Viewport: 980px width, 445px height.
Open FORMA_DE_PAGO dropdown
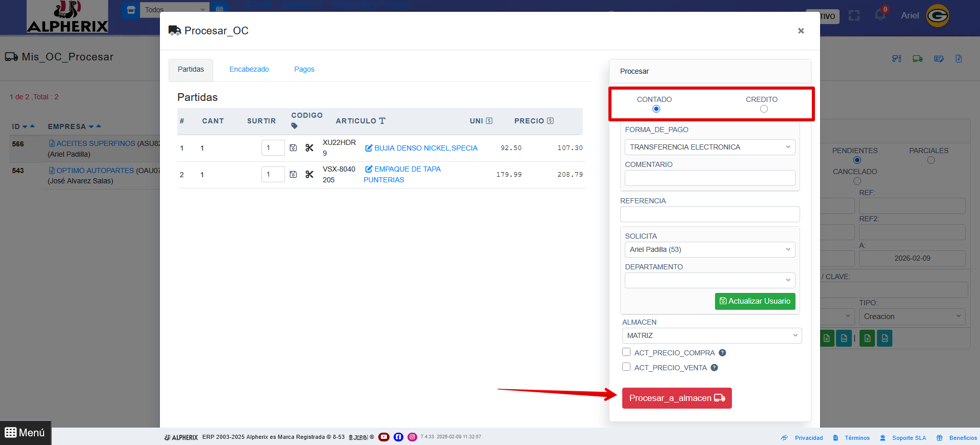[709, 147]
